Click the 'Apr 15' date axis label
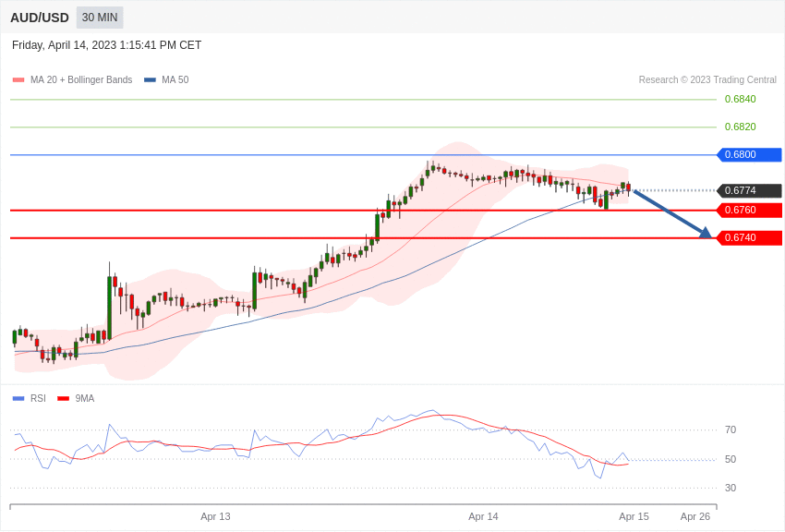The height and width of the screenshot is (532, 785). coord(634,516)
